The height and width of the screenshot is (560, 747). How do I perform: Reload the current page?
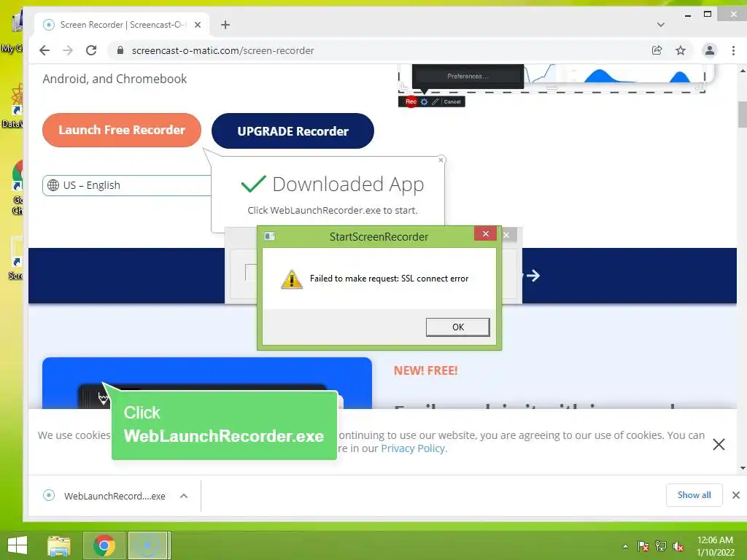pyautogui.click(x=91, y=50)
